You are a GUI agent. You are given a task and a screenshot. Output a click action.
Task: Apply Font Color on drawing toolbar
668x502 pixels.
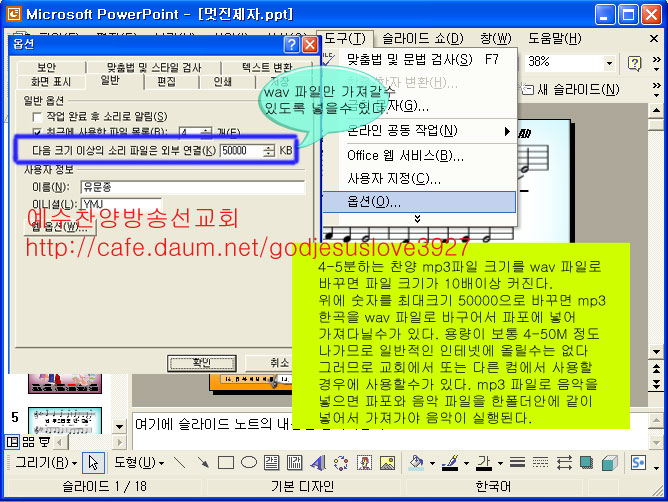[484, 462]
